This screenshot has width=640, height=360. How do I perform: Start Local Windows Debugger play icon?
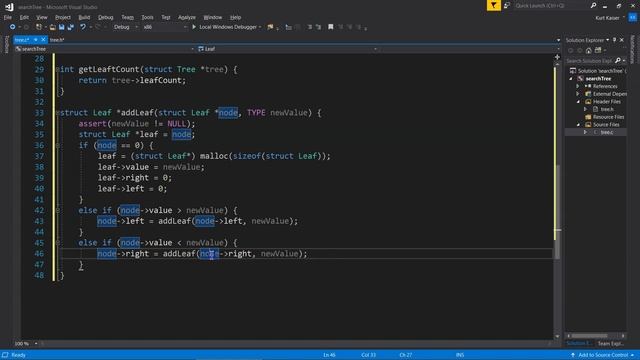(194, 27)
